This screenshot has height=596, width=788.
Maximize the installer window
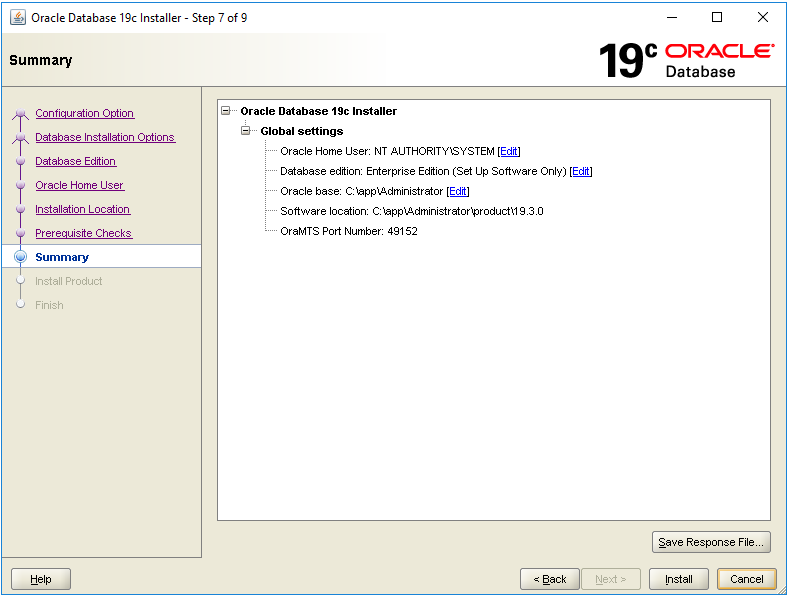[x=717, y=17]
